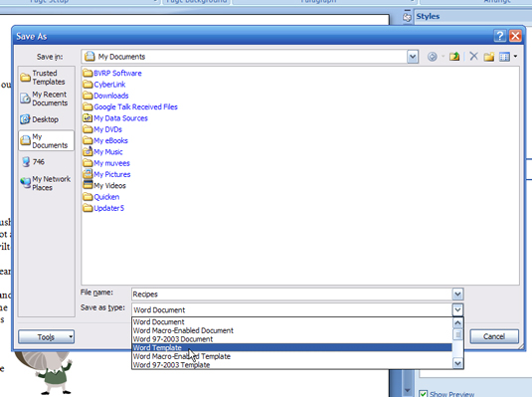Open the My eBooks folder
This screenshot has height=397, width=532.
(105, 140)
